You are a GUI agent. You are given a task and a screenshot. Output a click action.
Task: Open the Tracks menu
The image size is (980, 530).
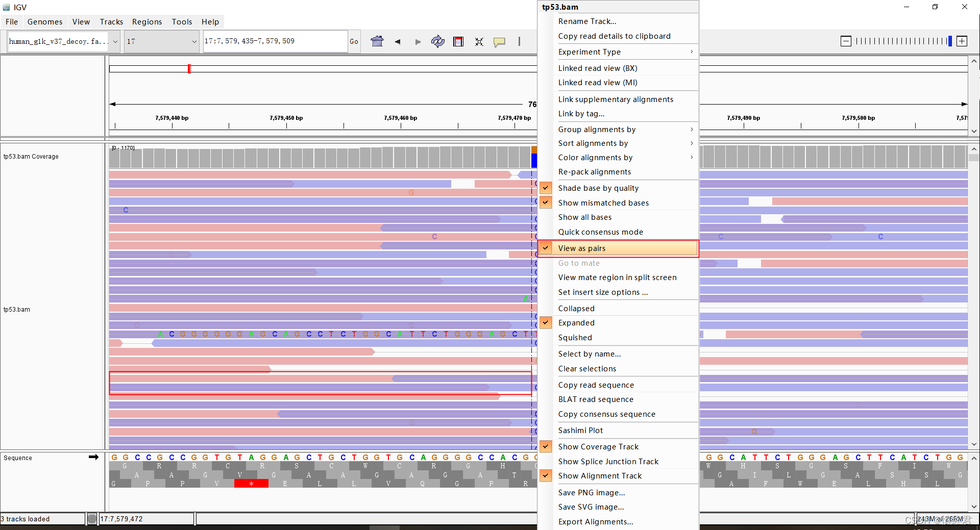tap(111, 22)
